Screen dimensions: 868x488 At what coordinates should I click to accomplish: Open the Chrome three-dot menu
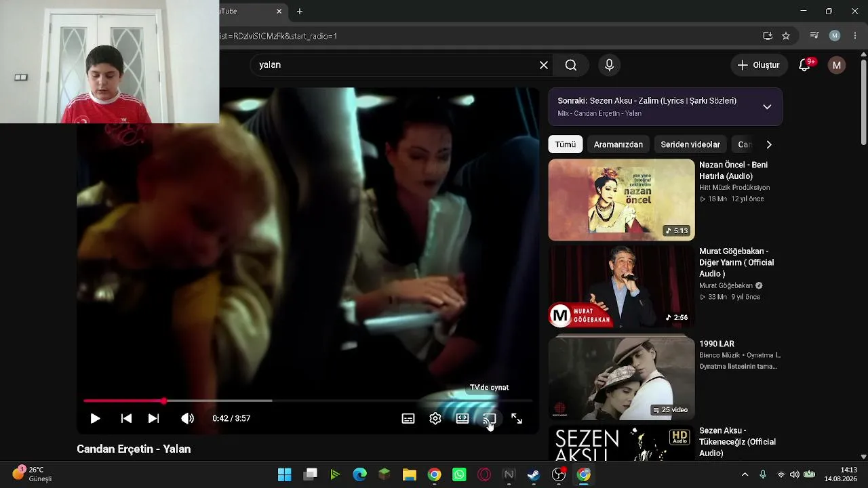[x=855, y=36]
